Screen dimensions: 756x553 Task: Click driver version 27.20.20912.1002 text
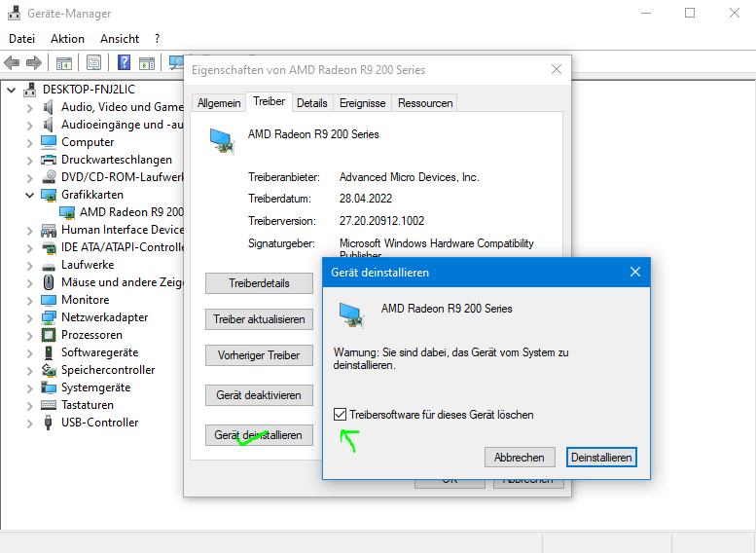pos(381,221)
